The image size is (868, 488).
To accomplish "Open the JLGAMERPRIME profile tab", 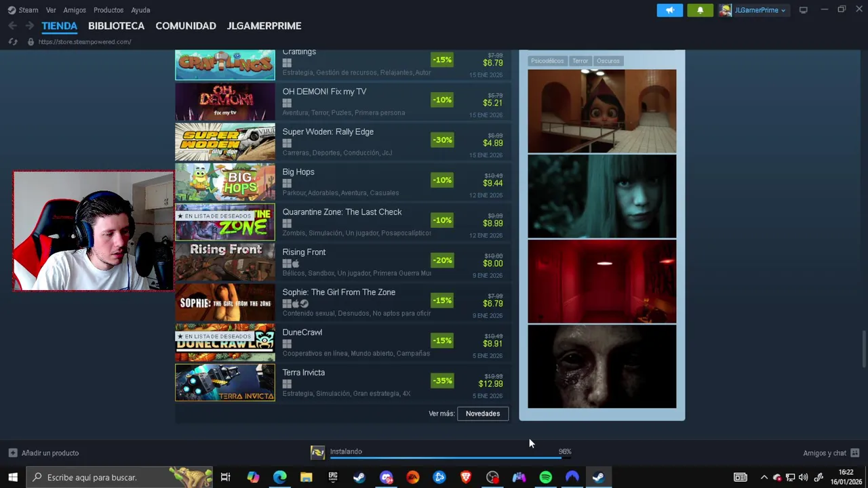I will 264,26.
